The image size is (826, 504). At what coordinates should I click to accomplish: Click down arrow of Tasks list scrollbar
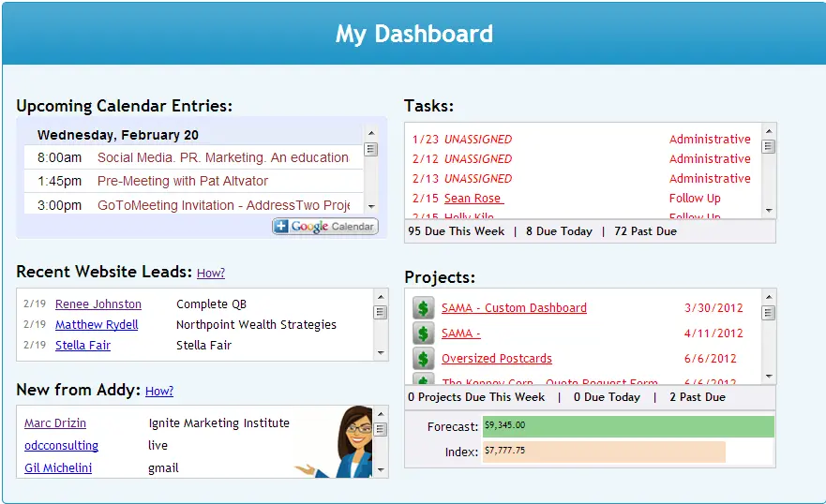(769, 211)
